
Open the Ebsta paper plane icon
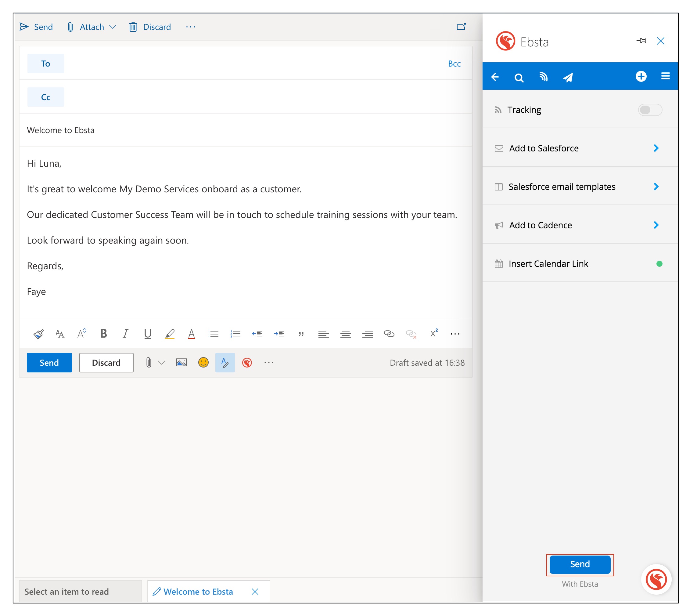(x=568, y=77)
